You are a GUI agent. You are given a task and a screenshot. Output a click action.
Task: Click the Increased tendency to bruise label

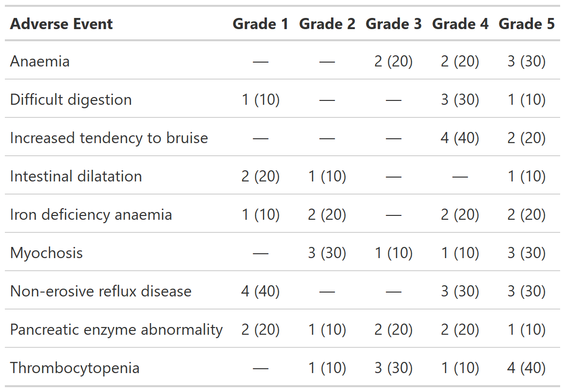coord(109,138)
